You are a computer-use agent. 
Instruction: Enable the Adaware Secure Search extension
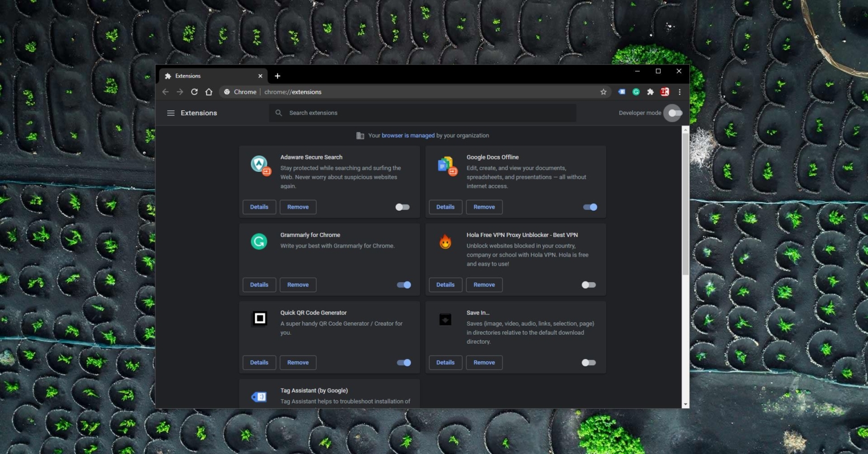coord(402,207)
